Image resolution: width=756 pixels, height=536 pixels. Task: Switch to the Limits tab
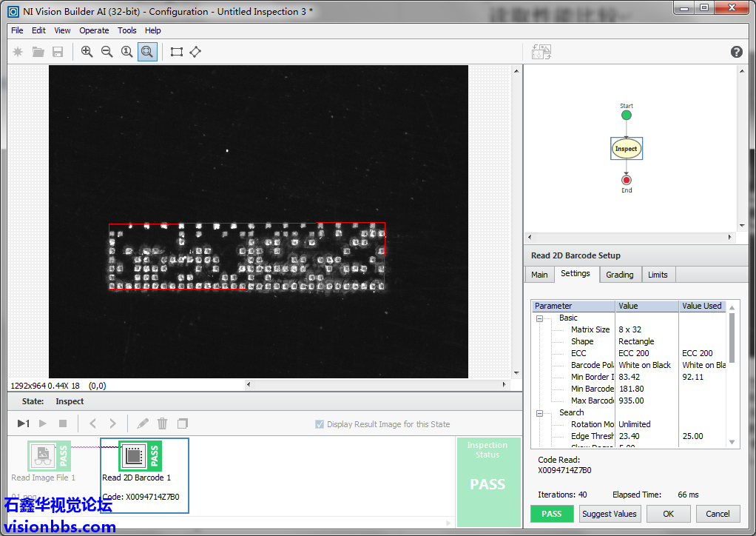pos(658,275)
